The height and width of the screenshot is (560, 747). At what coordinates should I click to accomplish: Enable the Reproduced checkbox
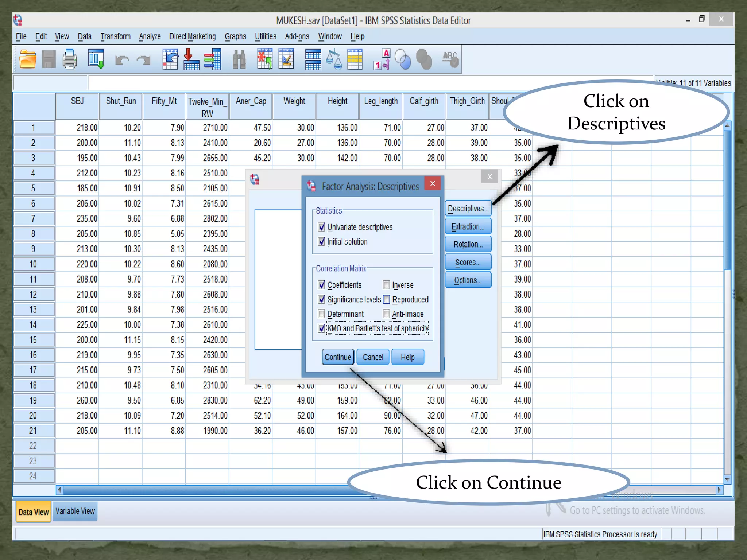point(386,299)
